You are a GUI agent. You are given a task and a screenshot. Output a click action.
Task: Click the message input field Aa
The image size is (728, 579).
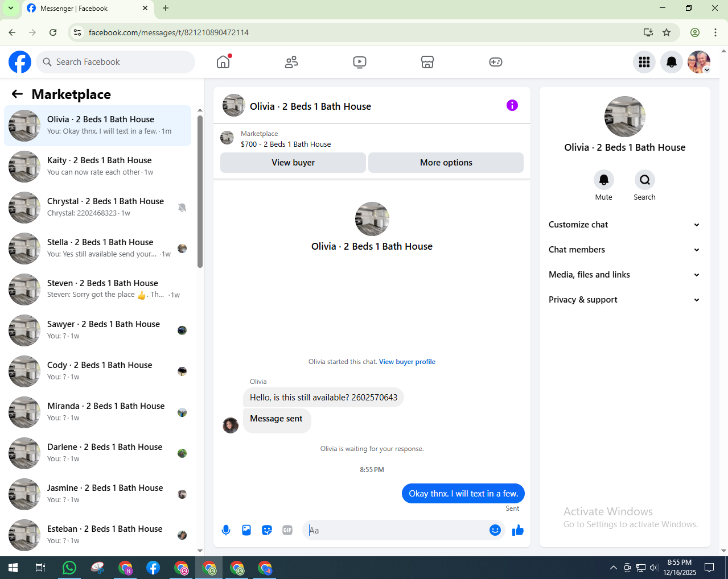click(x=396, y=530)
